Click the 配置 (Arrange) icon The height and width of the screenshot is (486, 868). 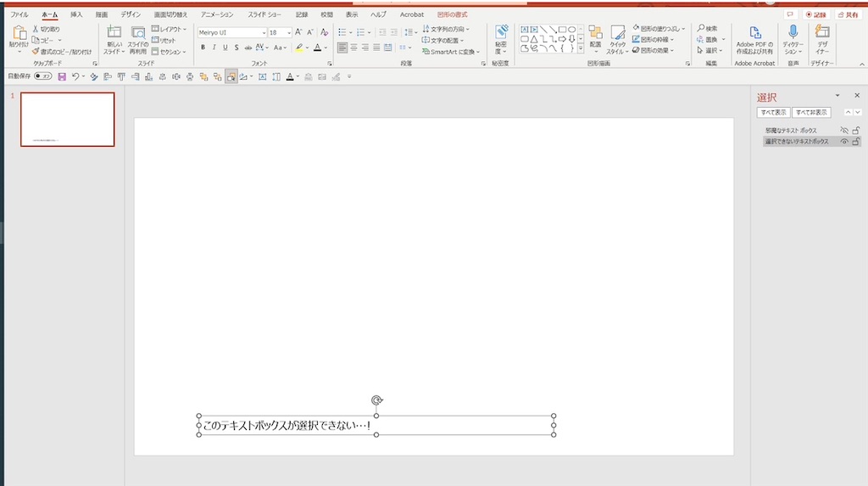pyautogui.click(x=595, y=32)
